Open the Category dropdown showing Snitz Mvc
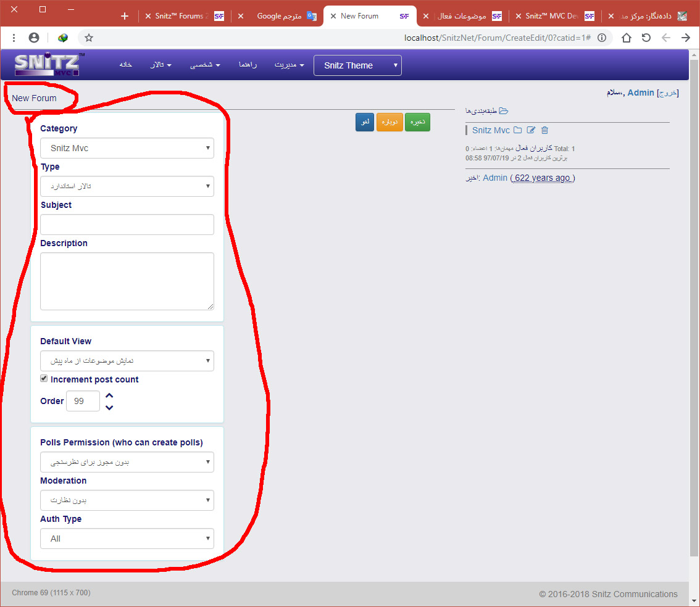The height and width of the screenshot is (607, 700). pos(127,148)
